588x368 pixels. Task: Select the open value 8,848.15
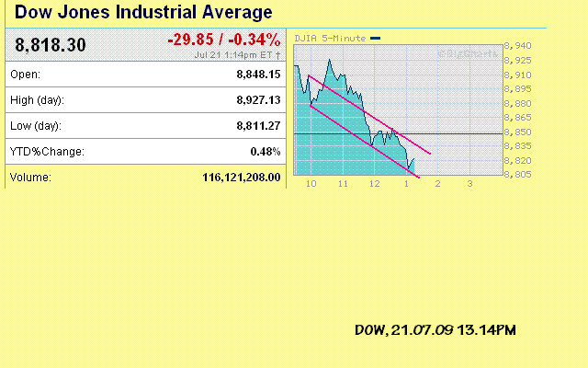click(x=258, y=75)
